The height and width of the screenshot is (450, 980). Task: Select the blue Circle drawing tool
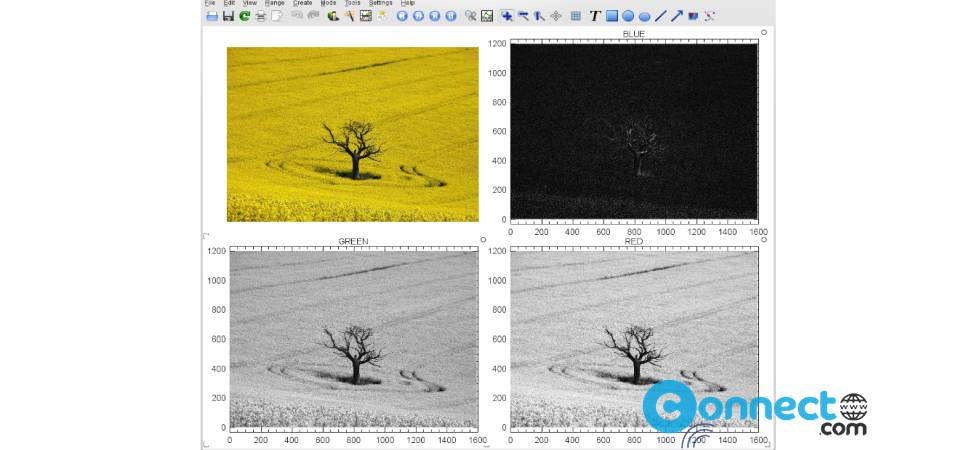tap(628, 16)
